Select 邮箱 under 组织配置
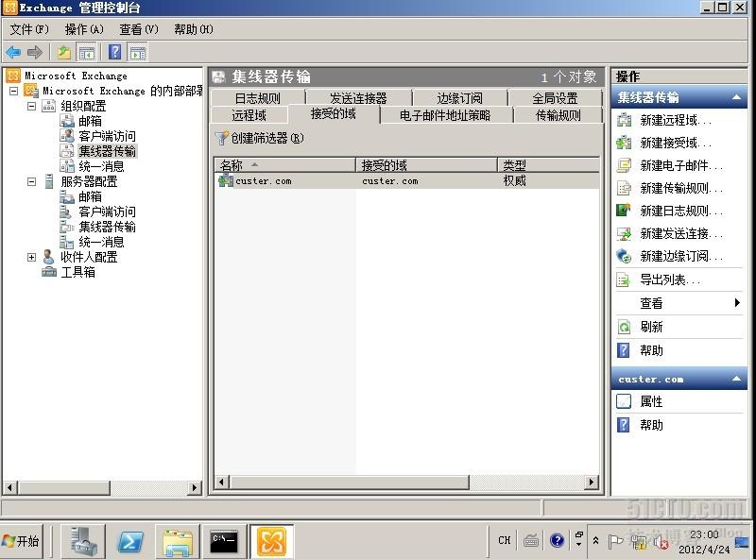This screenshot has width=756, height=559. (90, 121)
